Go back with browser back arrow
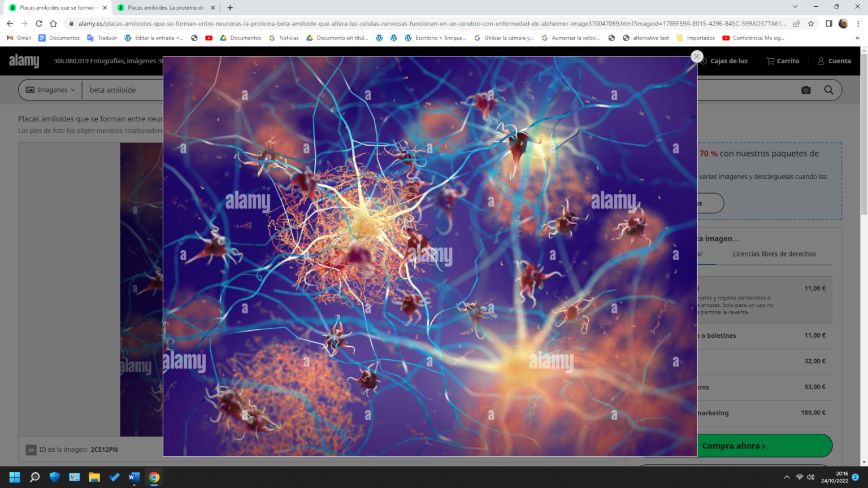Viewport: 868px width, 488px height. pyautogui.click(x=10, y=24)
